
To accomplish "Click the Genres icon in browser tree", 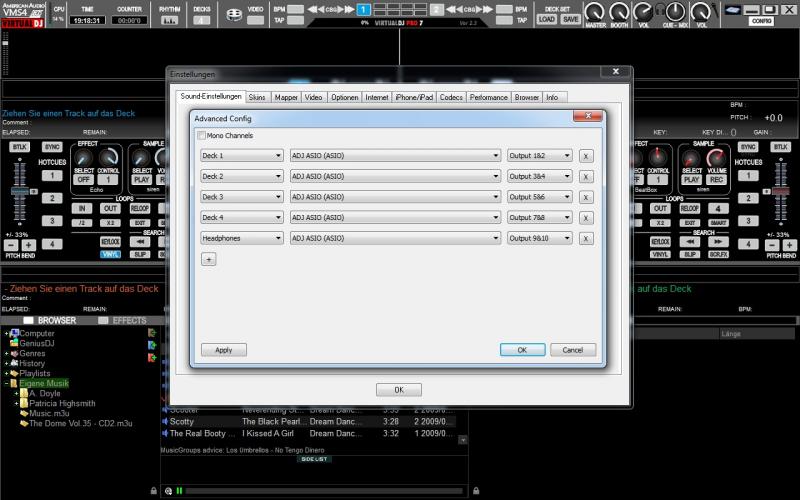I will tap(14, 353).
